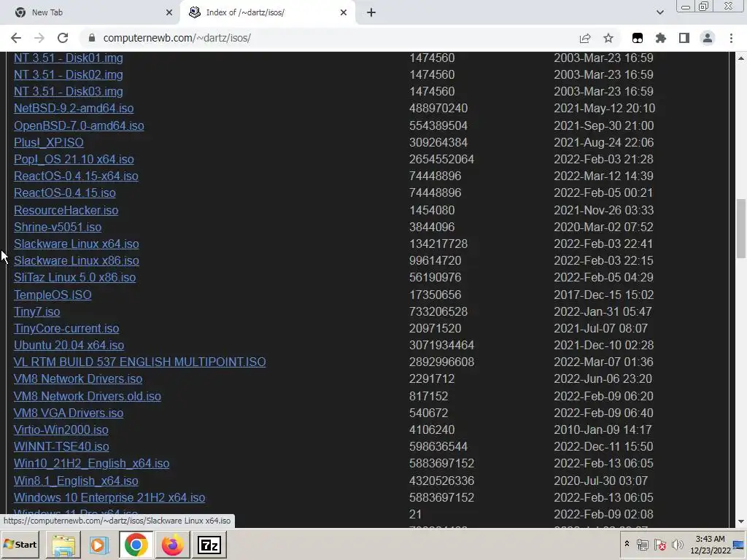Switch to Chrome on the taskbar

(136, 545)
